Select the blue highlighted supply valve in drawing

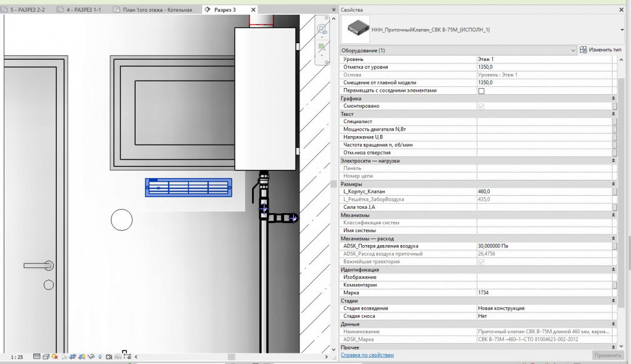pos(189,188)
